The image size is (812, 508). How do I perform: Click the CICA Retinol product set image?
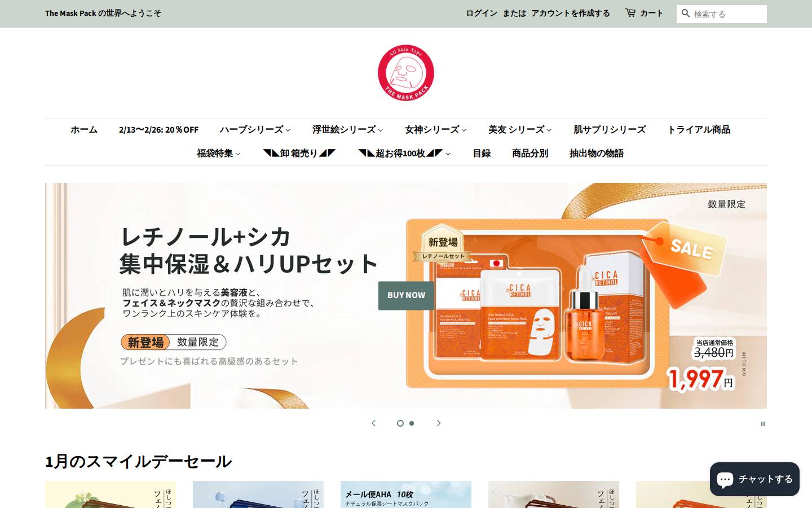pyautogui.click(x=539, y=305)
